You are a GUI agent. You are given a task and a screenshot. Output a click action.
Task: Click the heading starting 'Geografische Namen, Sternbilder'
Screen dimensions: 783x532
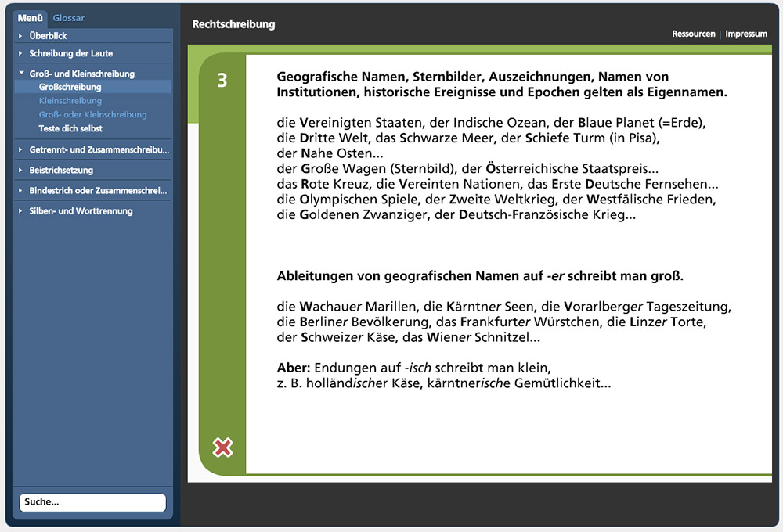tap(502, 84)
